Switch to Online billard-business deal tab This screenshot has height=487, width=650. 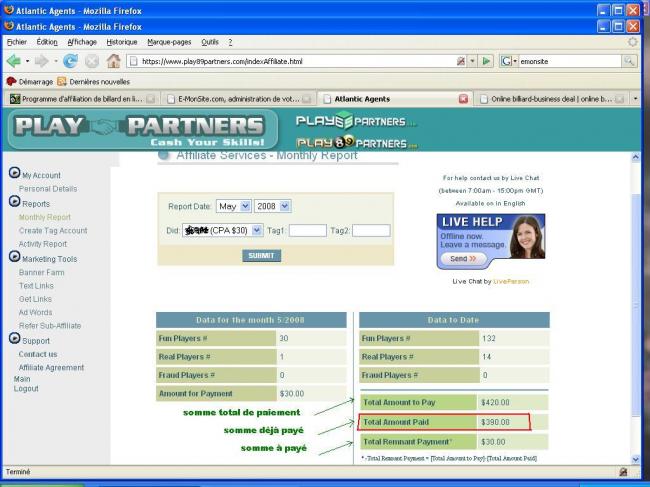(551, 99)
